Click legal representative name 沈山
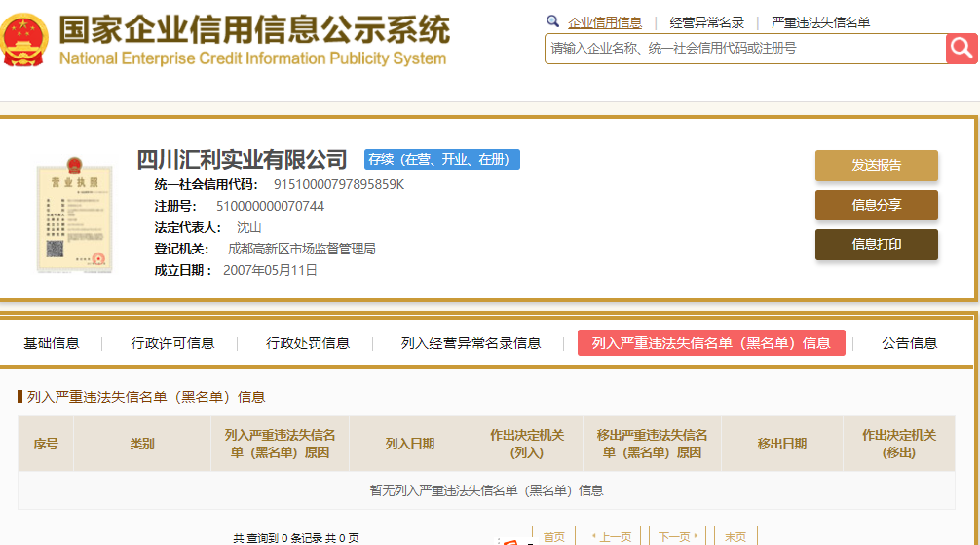 tap(248, 228)
